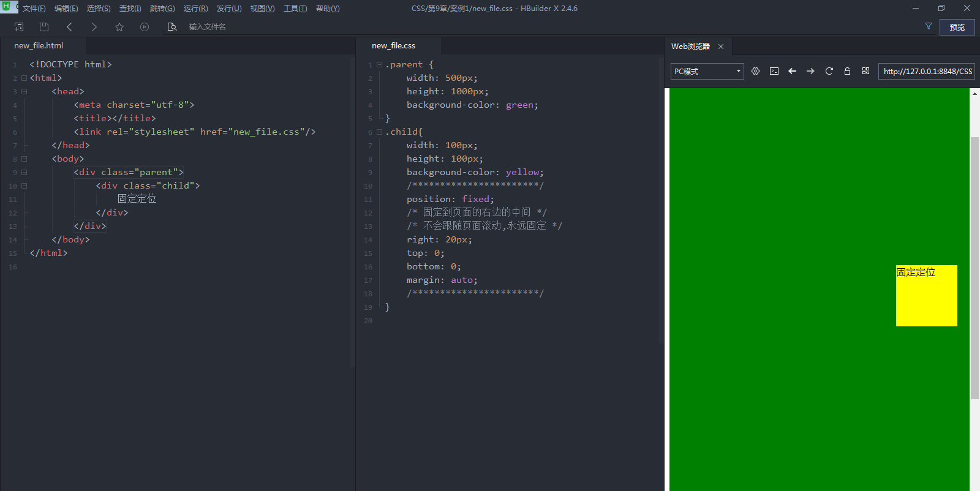Screen dimensions: 980x491
Task: Click the save file icon
Action: 44,27
